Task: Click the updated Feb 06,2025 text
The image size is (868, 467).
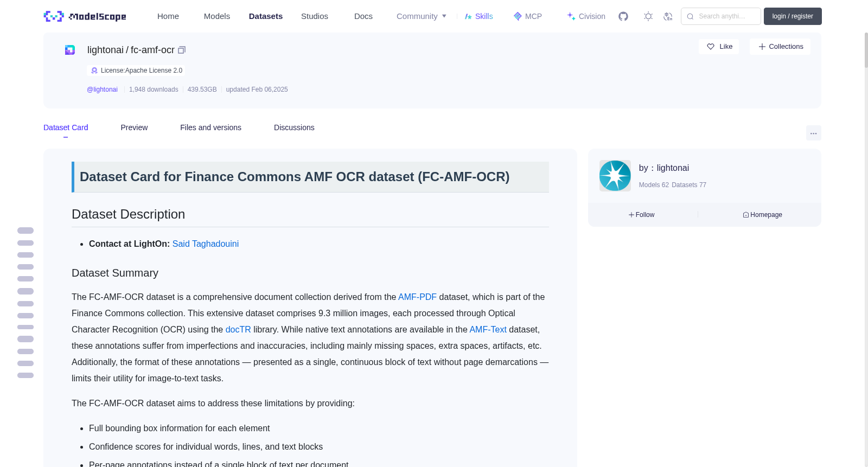Action: pyautogui.click(x=257, y=89)
